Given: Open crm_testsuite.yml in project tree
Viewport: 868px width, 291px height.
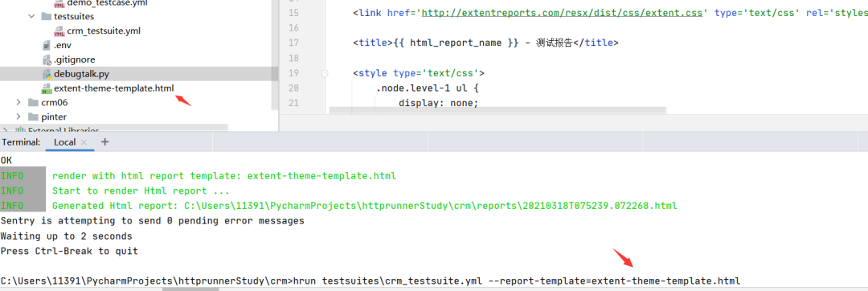Looking at the screenshot, I should [x=104, y=31].
